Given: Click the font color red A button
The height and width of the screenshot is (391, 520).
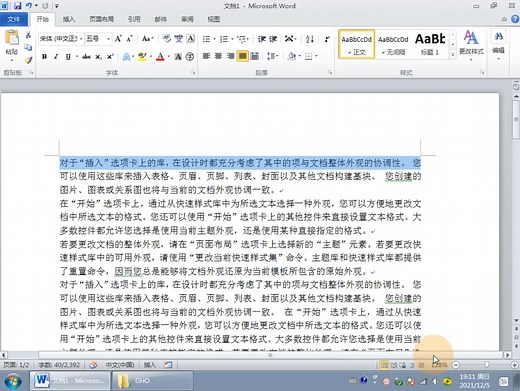Looking at the screenshot, I should [x=160, y=57].
